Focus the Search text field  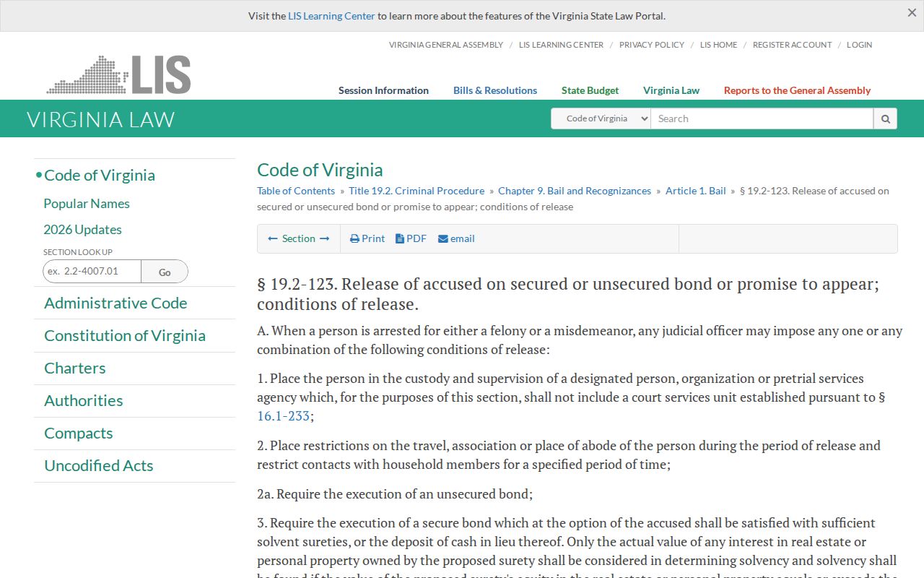(x=762, y=118)
